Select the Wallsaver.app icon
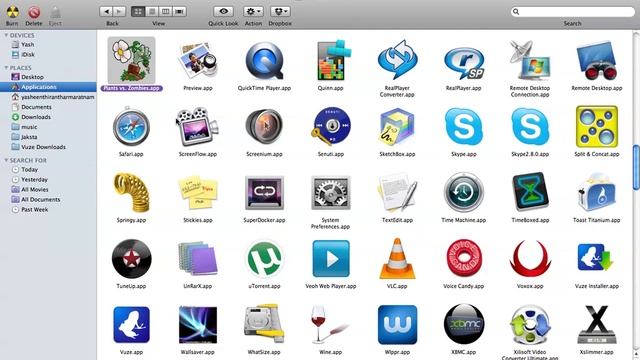 coord(198,325)
